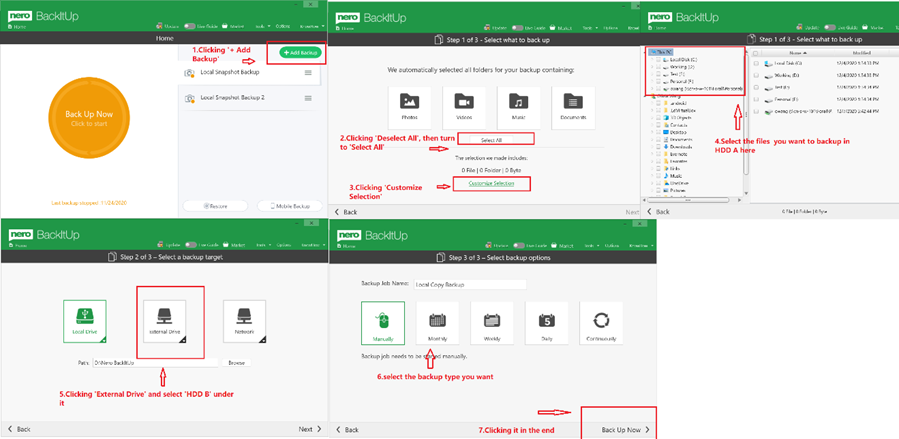Open Tools dropdown in Home window
The height and width of the screenshot is (439, 899).
[x=263, y=26]
